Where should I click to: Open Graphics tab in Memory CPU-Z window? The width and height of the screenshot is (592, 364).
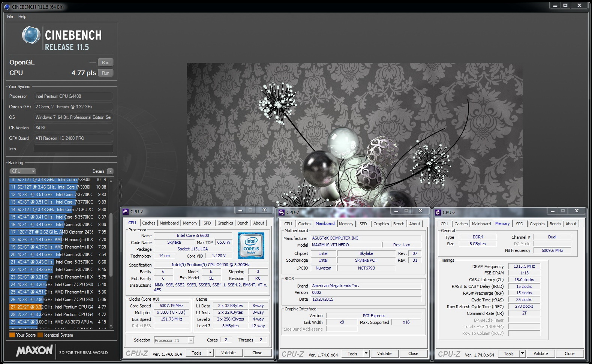[x=538, y=224]
